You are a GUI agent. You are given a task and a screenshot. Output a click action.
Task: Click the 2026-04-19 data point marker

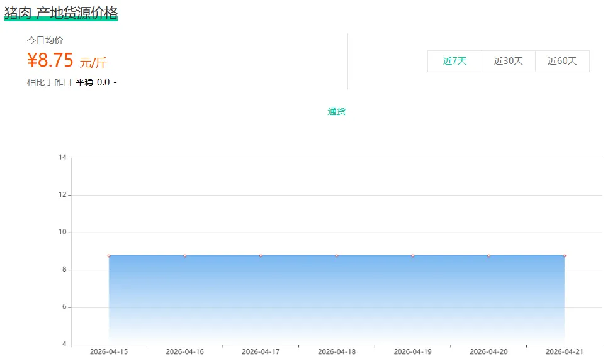(412, 256)
